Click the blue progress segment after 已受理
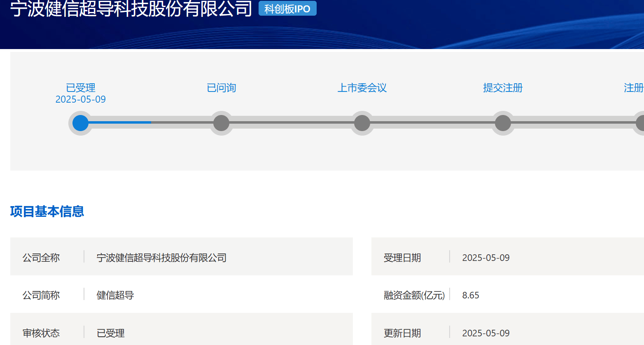The height and width of the screenshot is (345, 644). point(119,122)
